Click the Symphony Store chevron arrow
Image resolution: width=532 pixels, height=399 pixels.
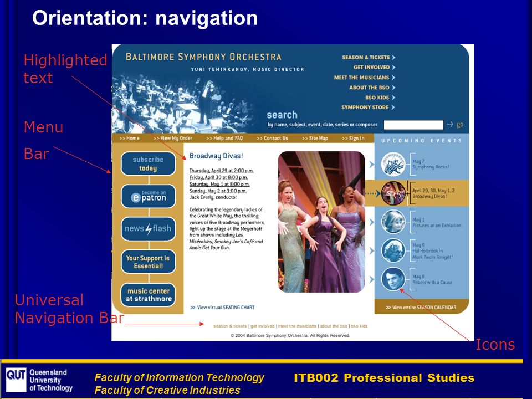tap(393, 107)
